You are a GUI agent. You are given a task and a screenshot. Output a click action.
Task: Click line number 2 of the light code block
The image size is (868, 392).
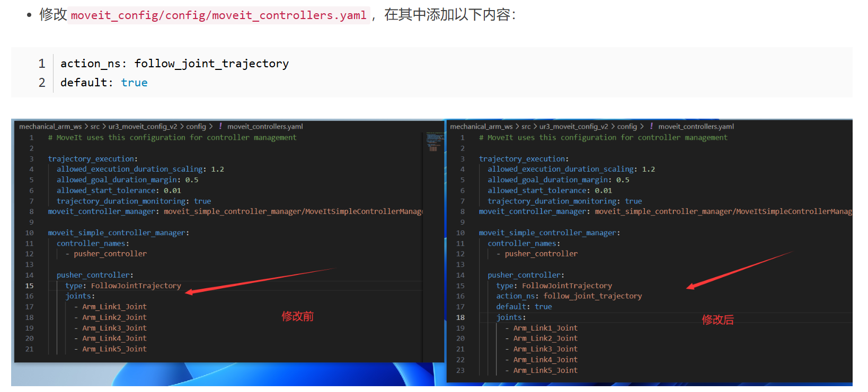click(x=42, y=83)
